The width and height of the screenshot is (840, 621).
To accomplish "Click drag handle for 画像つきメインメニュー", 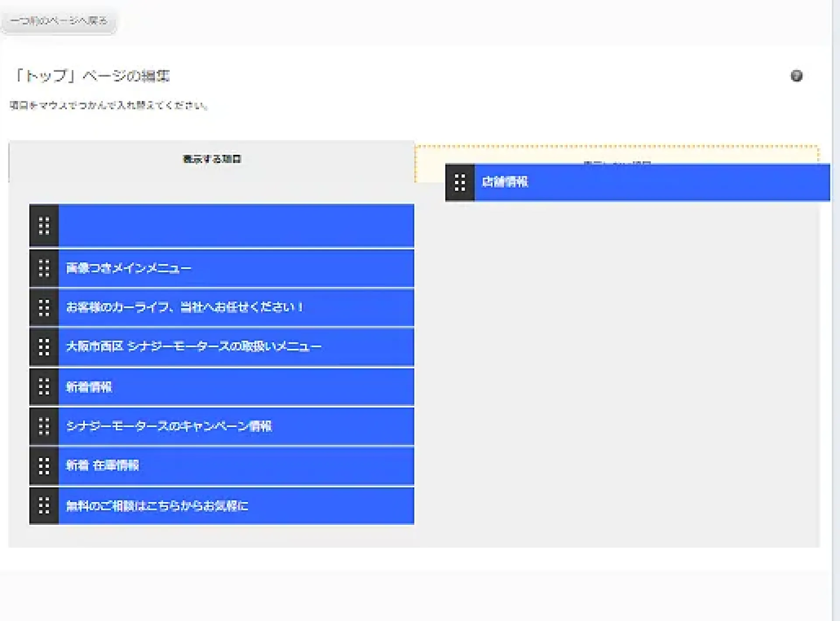I will (44, 268).
